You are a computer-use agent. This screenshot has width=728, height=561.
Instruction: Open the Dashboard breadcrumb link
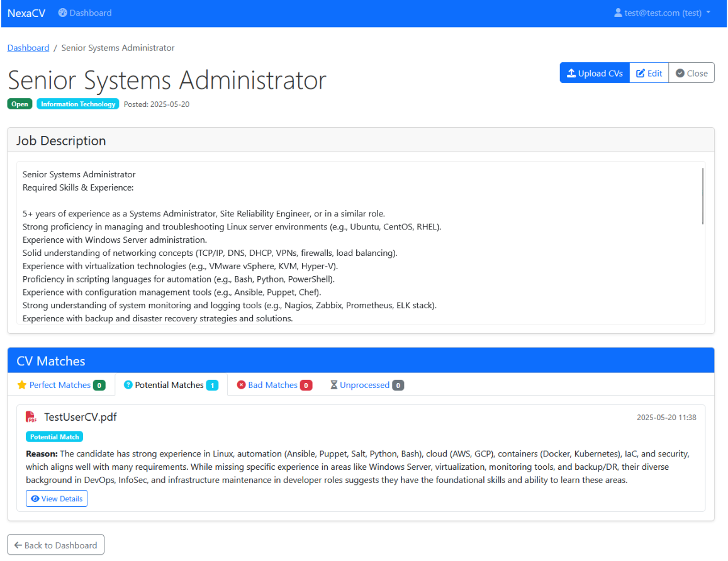(28, 47)
